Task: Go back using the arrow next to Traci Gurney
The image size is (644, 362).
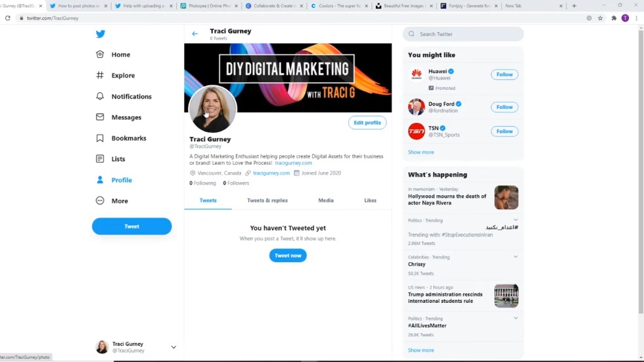Action: [x=195, y=34]
